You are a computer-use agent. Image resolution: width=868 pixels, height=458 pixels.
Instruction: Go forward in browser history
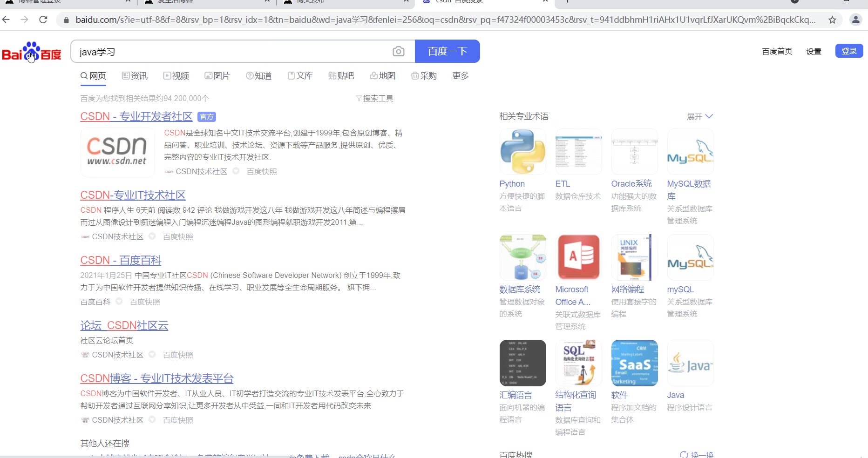pos(25,20)
